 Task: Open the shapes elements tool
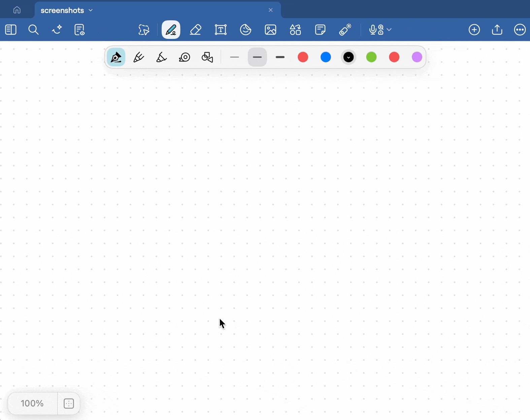tap(295, 30)
